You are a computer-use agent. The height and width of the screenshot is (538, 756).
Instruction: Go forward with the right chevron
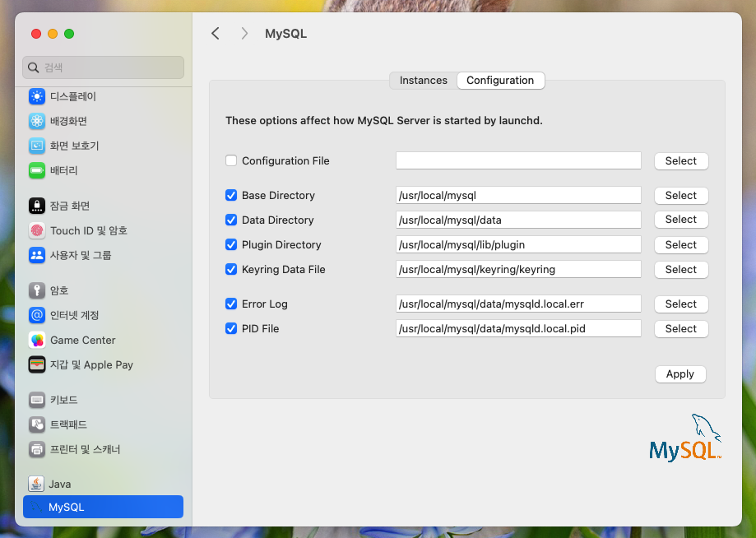point(244,33)
